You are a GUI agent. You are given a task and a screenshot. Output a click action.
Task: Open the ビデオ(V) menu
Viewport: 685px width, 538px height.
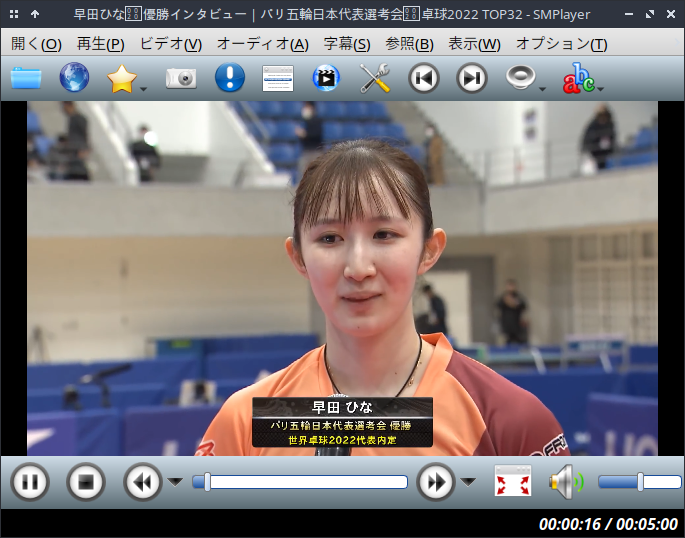pos(171,44)
